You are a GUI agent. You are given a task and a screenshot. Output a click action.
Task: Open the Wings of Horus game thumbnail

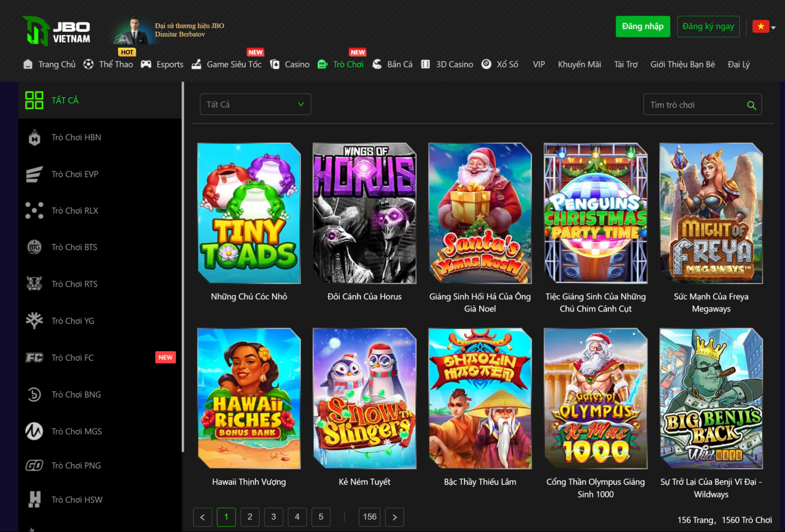(x=364, y=213)
